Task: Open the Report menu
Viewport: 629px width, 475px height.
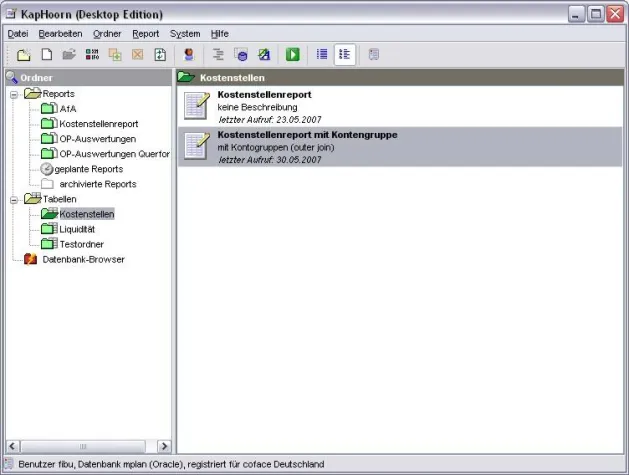Action: [145, 33]
